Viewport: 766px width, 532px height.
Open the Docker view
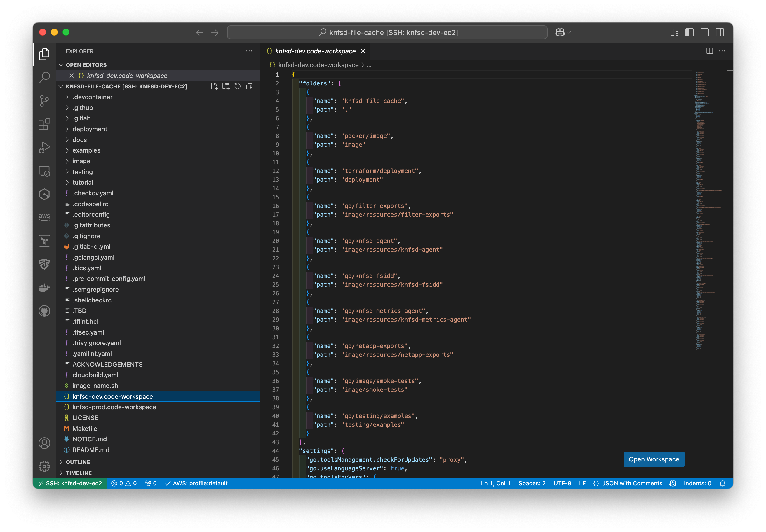pos(44,287)
